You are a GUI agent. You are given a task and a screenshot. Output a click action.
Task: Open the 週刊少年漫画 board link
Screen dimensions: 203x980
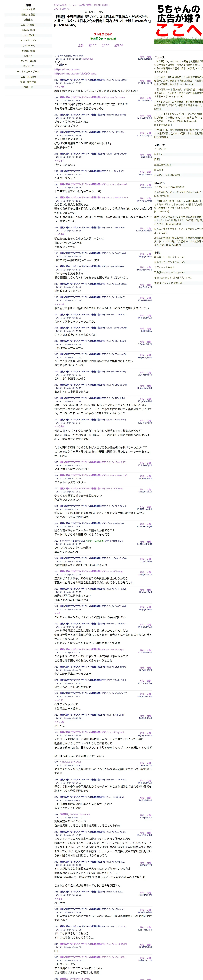(28, 15)
